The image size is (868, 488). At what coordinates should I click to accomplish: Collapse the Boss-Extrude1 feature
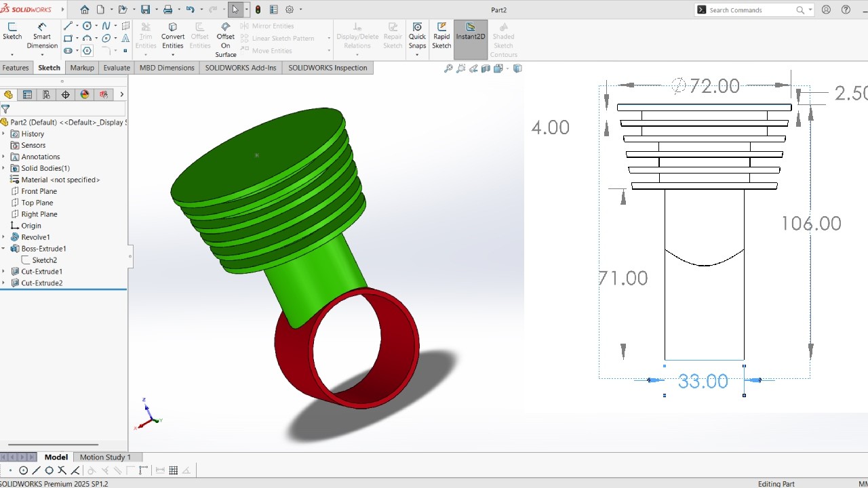point(3,249)
